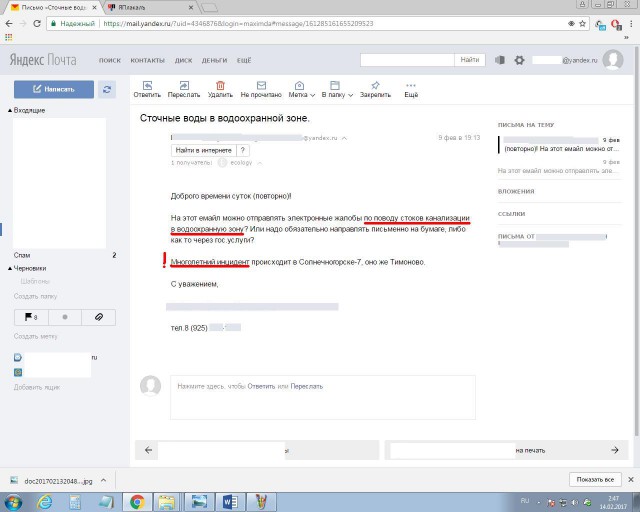Click Ответить link in quick reply box

point(261,386)
